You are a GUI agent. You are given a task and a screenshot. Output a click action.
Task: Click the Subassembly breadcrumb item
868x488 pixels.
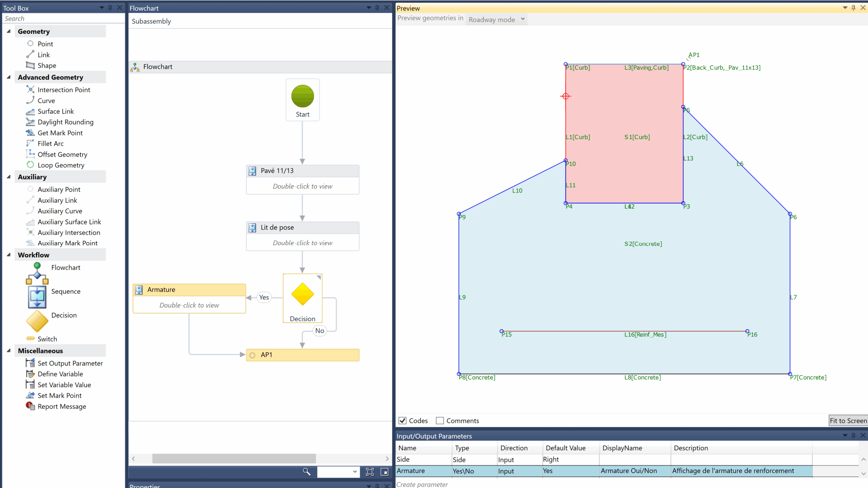(151, 21)
